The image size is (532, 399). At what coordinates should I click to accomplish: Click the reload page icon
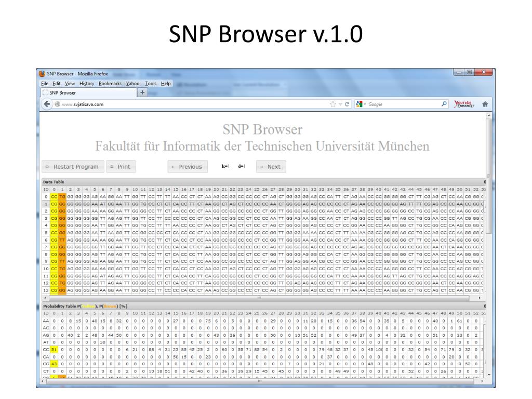coord(347,104)
